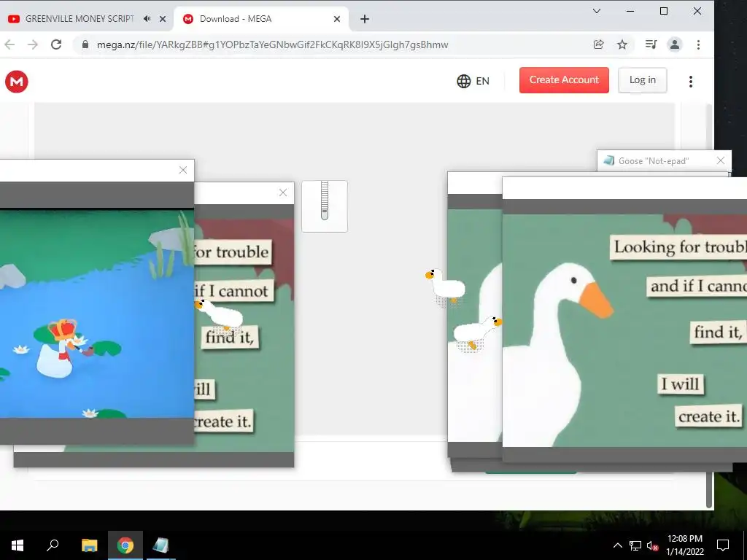The image size is (747, 560).
Task: Click the large goose meme image
Action: tap(624, 330)
